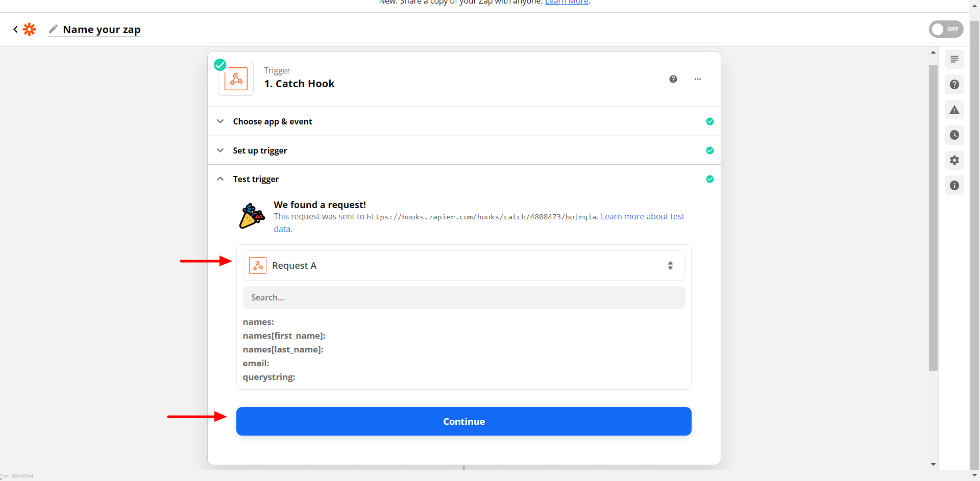980x481 pixels.
Task: Click the green check badge on trigger icon
Action: pos(220,65)
